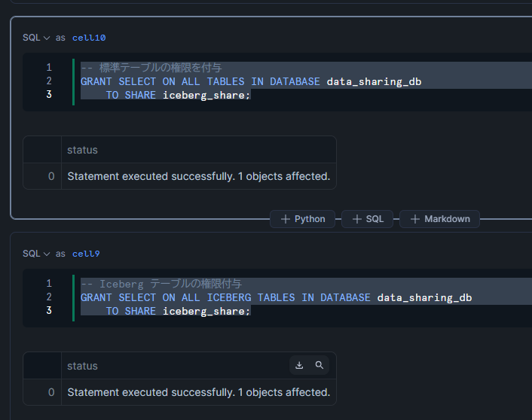
Task: Add a new Markdown cell
Action: pos(440,219)
